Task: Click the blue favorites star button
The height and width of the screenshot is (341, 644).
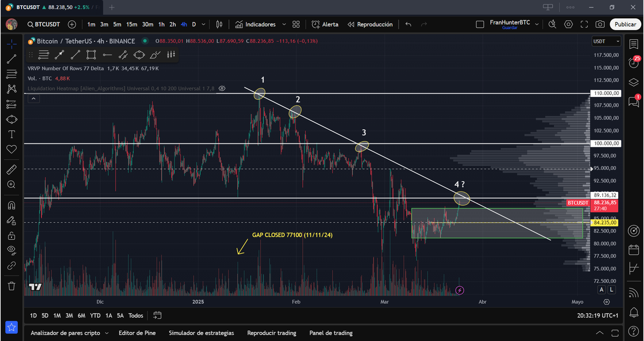Action: click(11, 328)
